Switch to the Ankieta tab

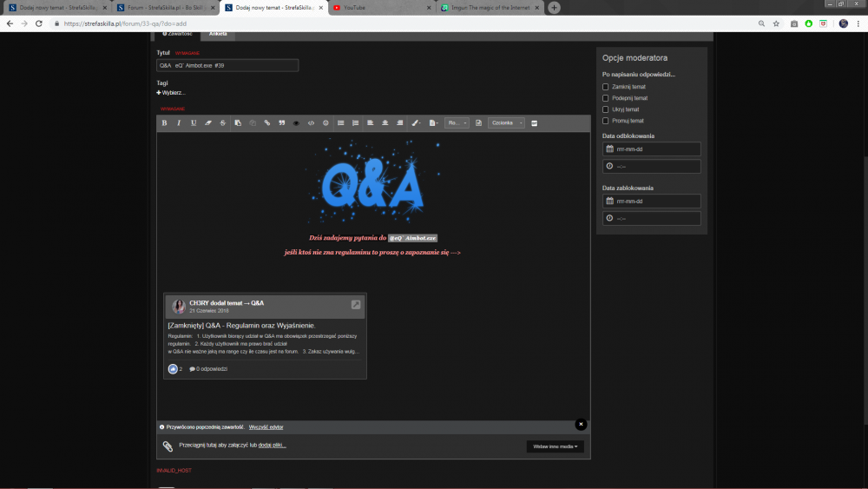coord(218,35)
